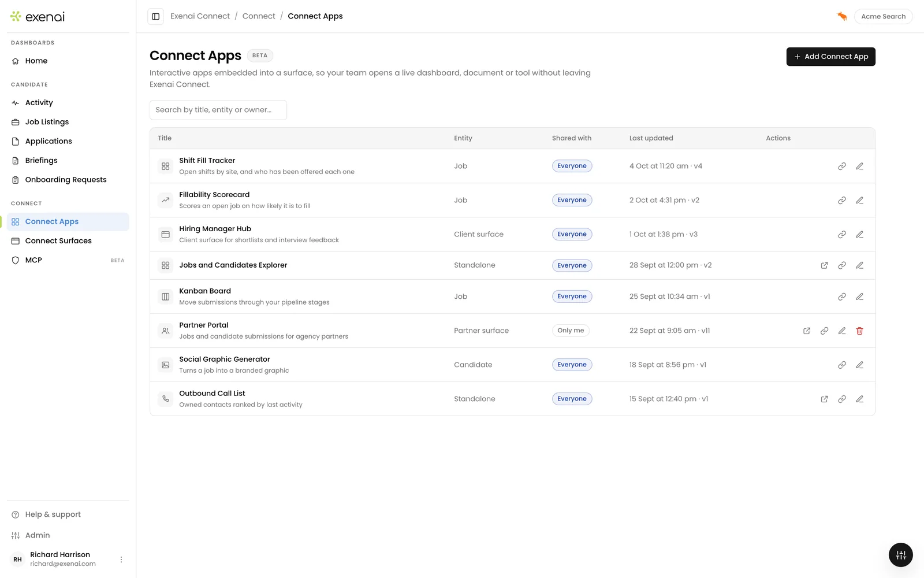Image resolution: width=924 pixels, height=578 pixels.
Task: Open the Activity page
Action: [68, 102]
